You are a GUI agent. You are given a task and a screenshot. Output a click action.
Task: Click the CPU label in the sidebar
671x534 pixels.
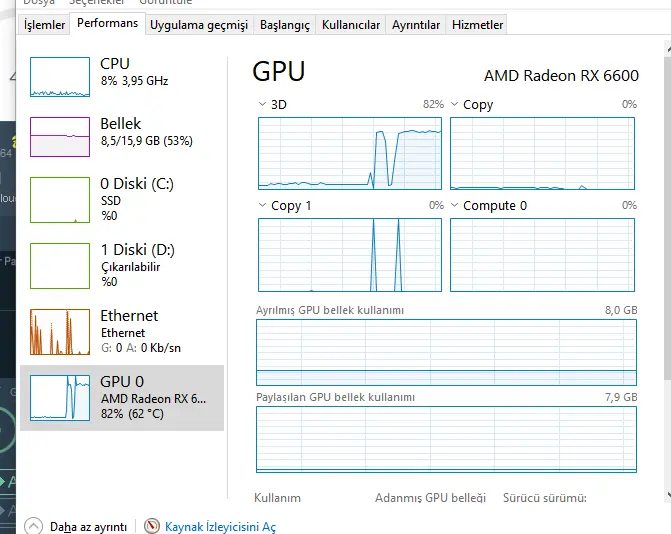point(115,64)
